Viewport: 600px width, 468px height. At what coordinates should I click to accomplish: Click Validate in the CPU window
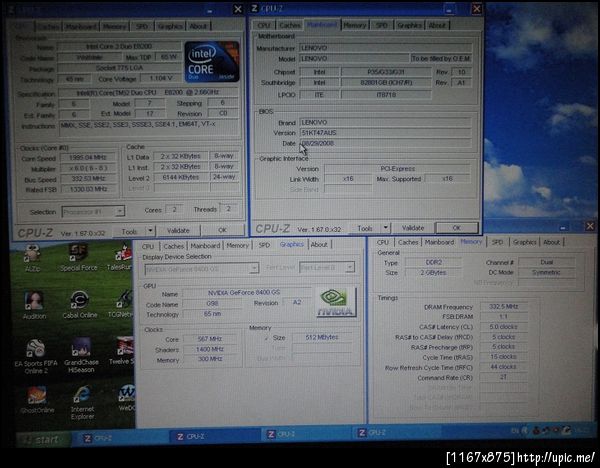pyautogui.click(x=178, y=231)
